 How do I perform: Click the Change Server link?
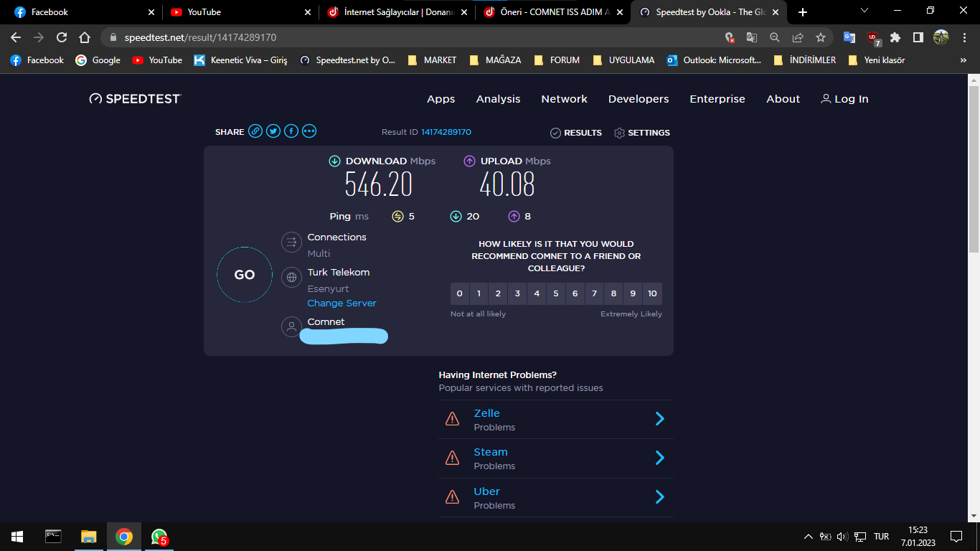pyautogui.click(x=341, y=303)
